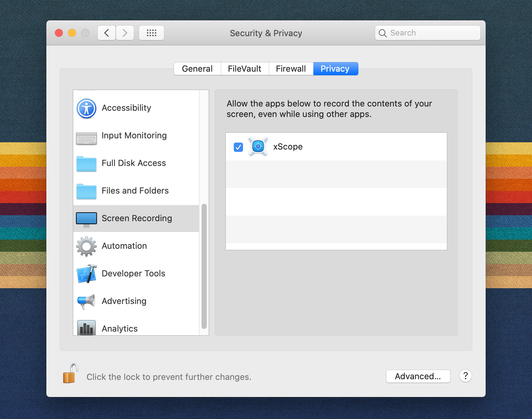Click the xScope app icon in list
The image size is (532, 419).
click(x=258, y=147)
